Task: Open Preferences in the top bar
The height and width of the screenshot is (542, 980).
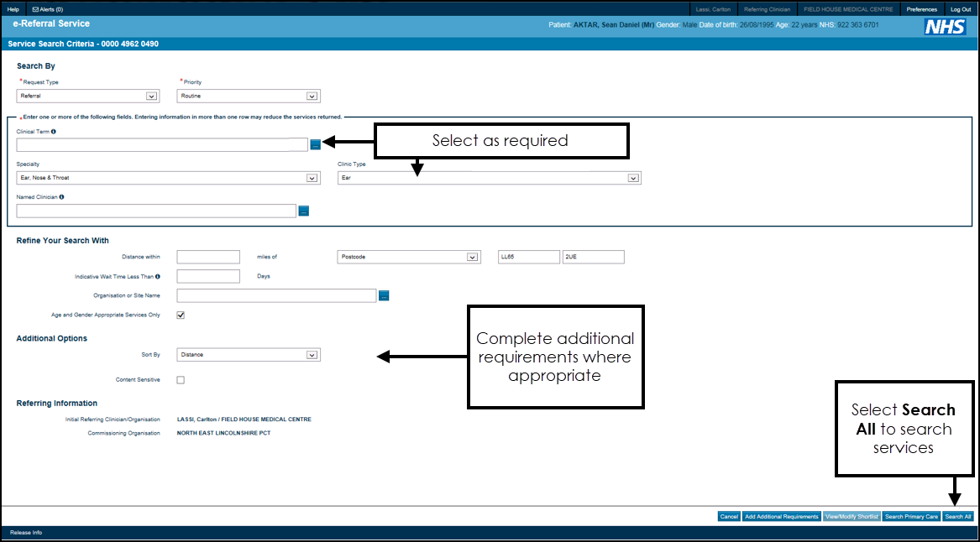Action: [921, 8]
